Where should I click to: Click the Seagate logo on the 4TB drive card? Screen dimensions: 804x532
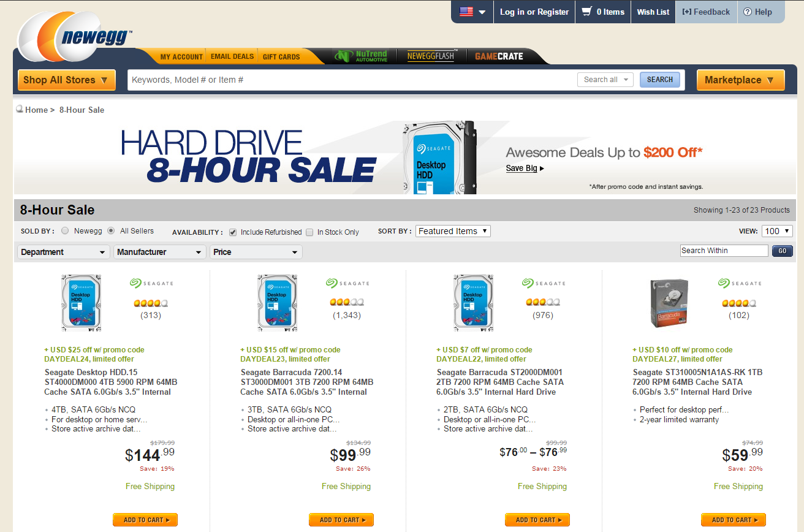click(151, 283)
